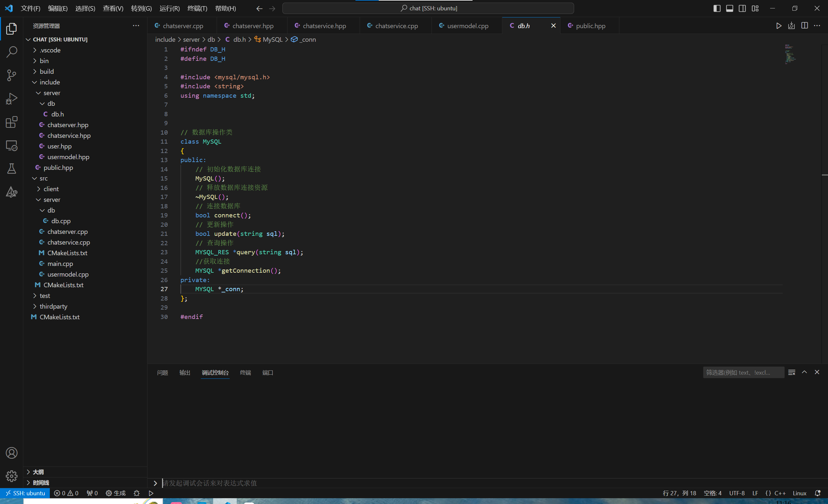Click 行 27, 列 18 cursor position
Screen dimensions: 828x504
pos(679,493)
